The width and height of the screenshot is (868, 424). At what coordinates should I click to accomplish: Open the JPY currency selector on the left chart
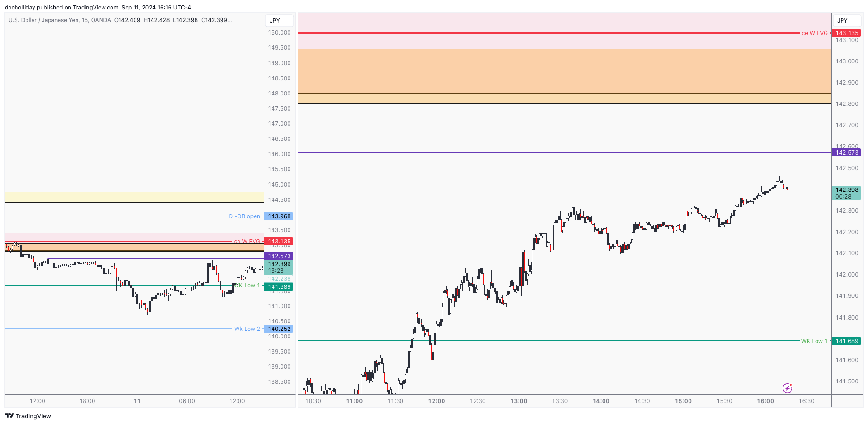click(279, 21)
